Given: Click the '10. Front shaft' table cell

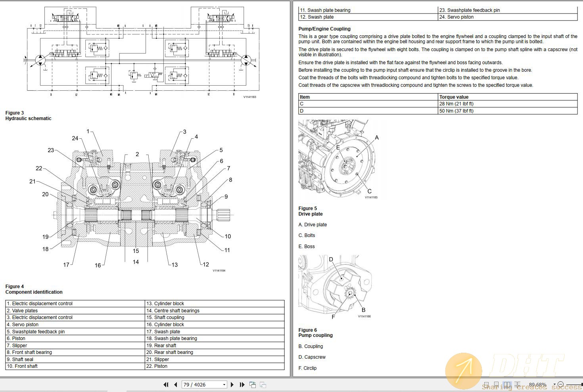Looking at the screenshot, I should coord(75,366).
